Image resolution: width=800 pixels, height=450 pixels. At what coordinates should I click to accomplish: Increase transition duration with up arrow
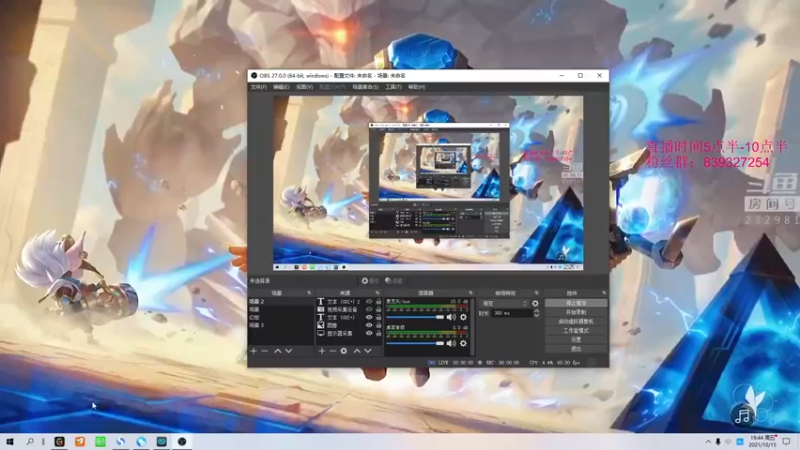click(x=536, y=311)
